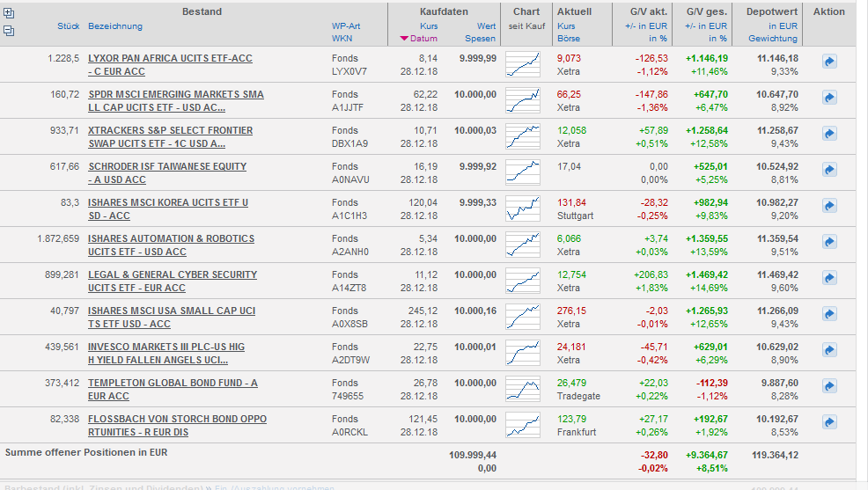Collapse all positions with the minus icon

[x=9, y=31]
